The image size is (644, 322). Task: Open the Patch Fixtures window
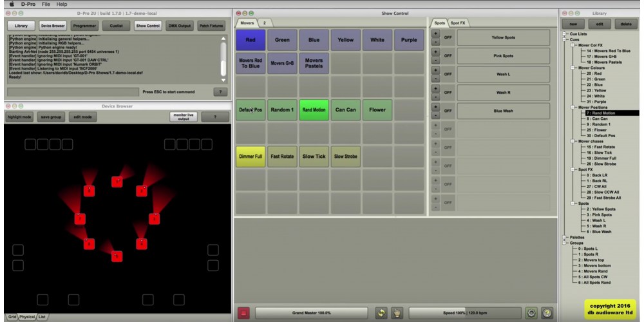click(211, 26)
